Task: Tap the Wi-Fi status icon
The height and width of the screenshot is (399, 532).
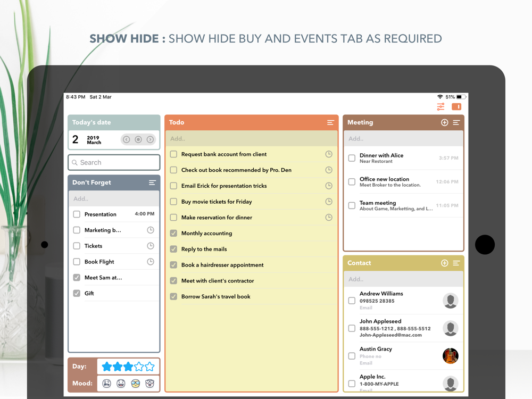Action: 440,97
